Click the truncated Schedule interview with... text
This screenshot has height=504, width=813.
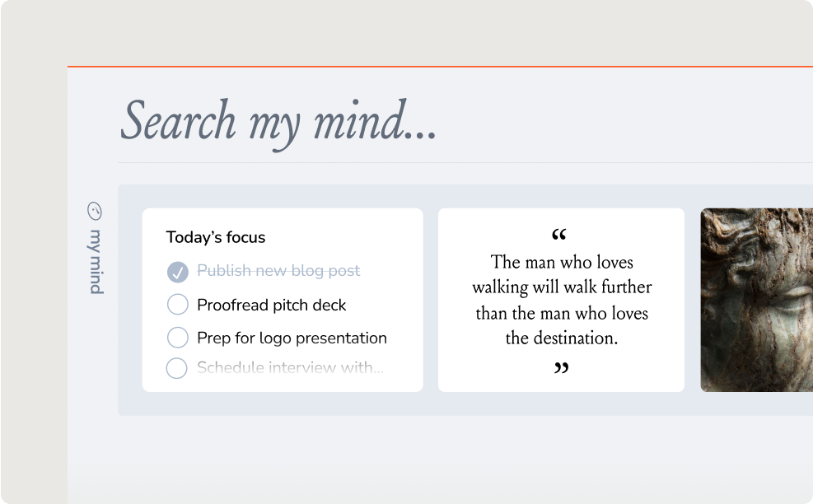[290, 368]
